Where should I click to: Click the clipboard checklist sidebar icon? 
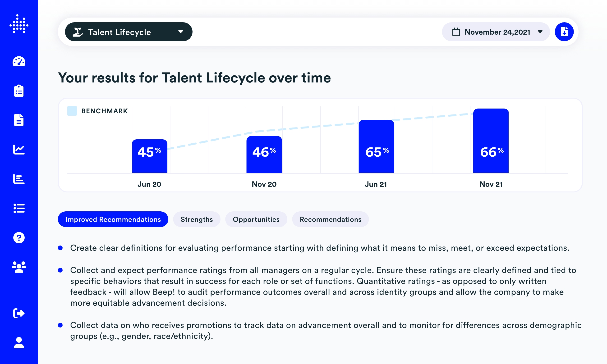(19, 91)
